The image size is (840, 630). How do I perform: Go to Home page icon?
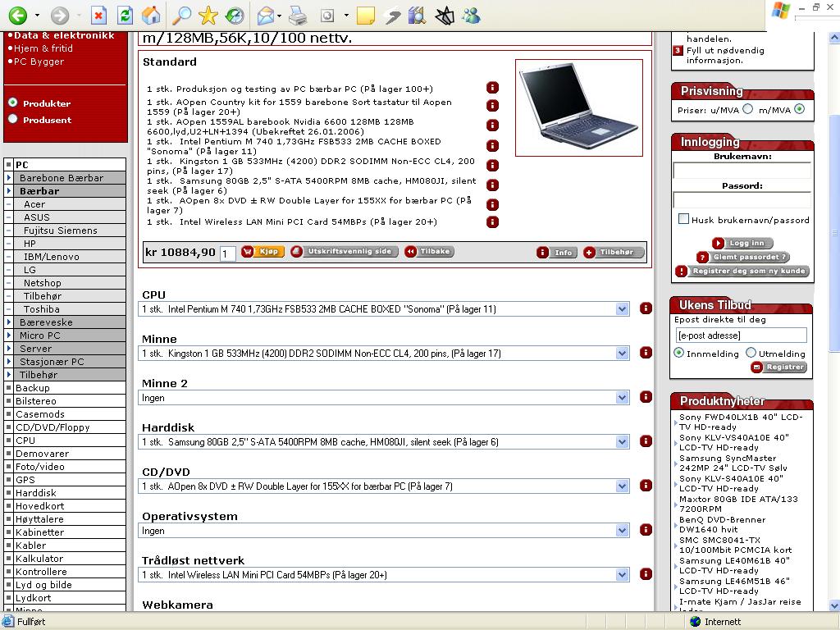pyautogui.click(x=151, y=16)
